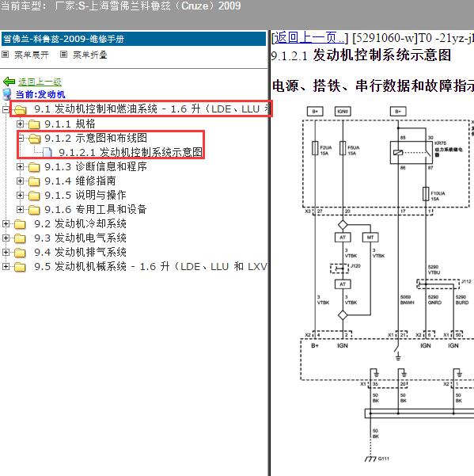
Task: Select tree item 9.1.3 诊断信息和程序
Action: (x=96, y=166)
